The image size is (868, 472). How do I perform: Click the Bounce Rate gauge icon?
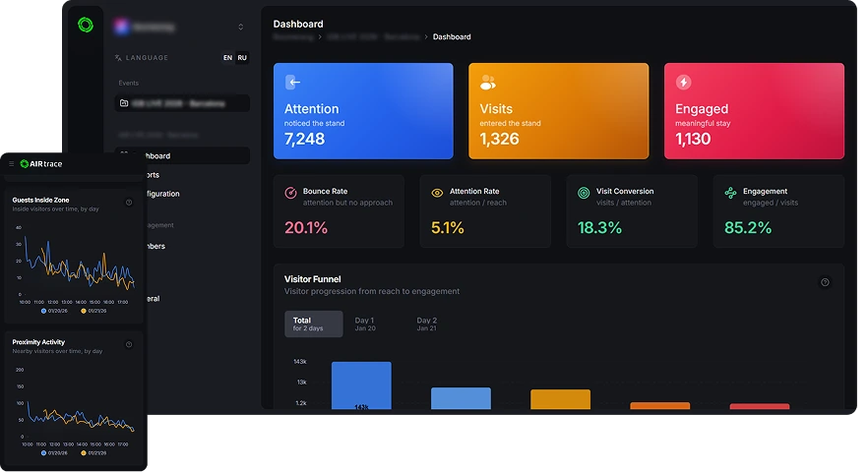point(290,193)
